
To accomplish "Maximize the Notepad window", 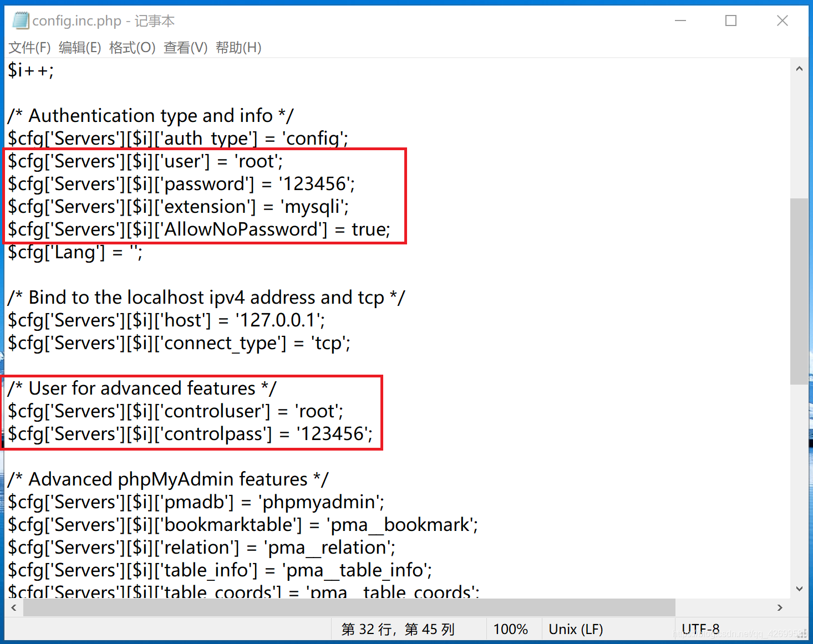I will [x=731, y=21].
